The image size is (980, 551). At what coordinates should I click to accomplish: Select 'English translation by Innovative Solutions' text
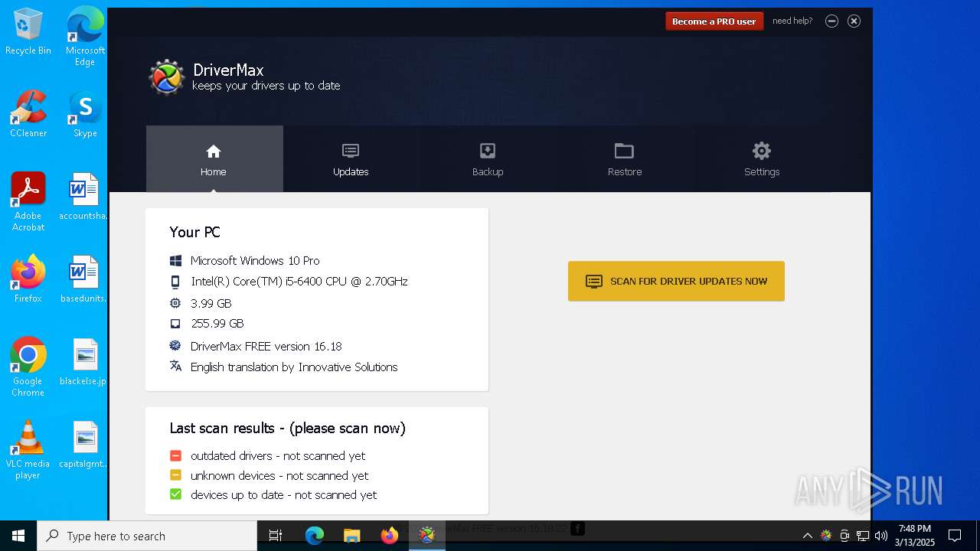[294, 367]
